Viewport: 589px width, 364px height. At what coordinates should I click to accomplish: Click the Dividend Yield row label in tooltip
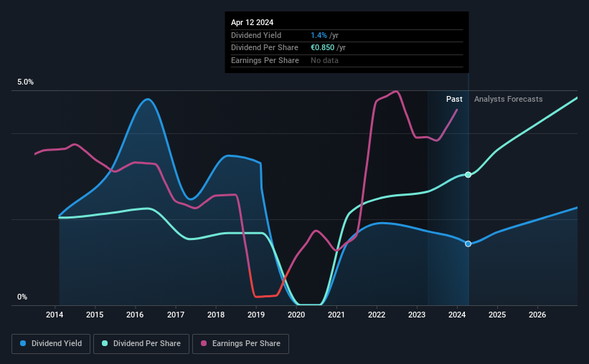(256, 35)
